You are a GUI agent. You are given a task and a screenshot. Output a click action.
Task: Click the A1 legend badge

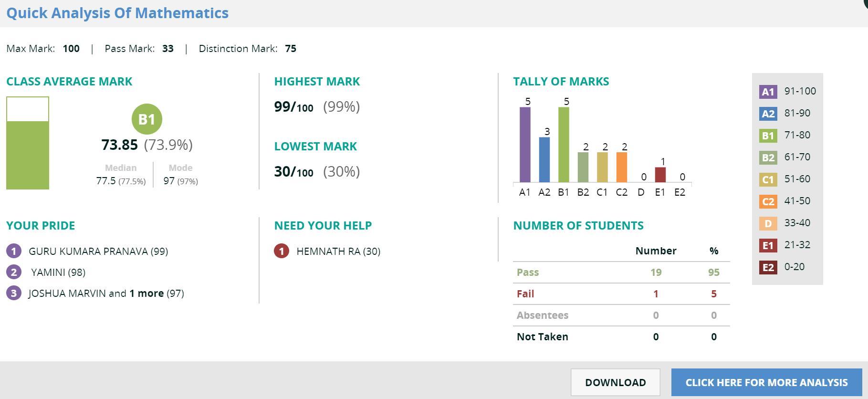pyautogui.click(x=768, y=92)
